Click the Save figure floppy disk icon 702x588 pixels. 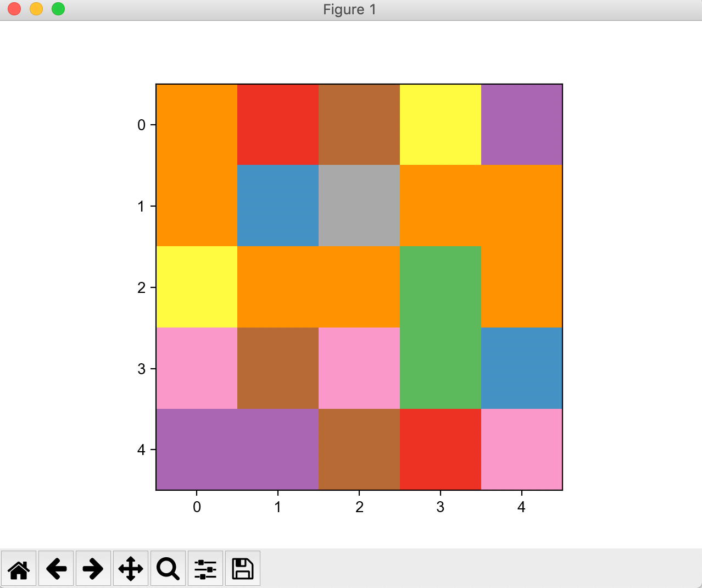[x=242, y=568]
